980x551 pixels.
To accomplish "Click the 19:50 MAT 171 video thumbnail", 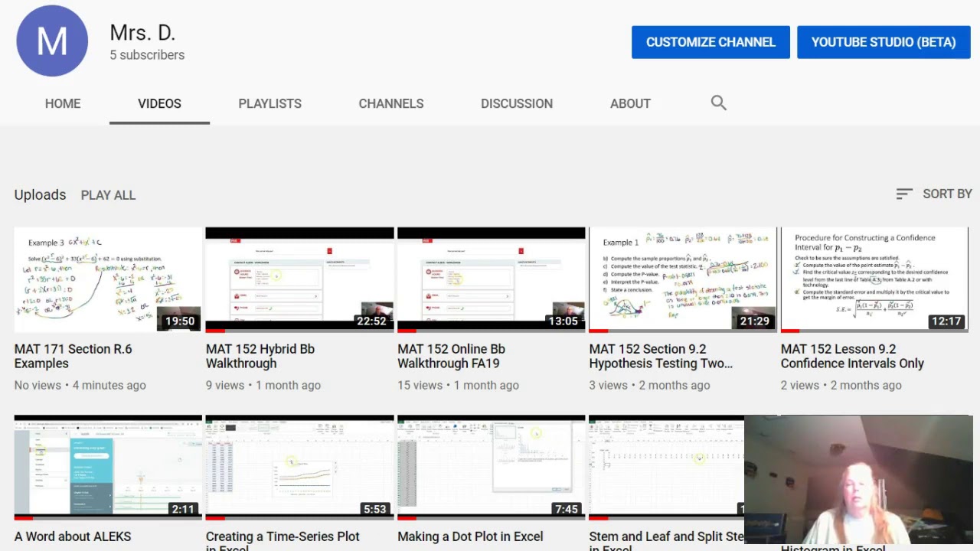I will pyautogui.click(x=108, y=279).
